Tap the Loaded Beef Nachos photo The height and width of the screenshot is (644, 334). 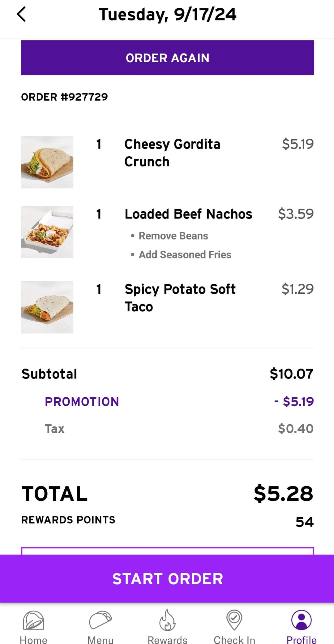[47, 232]
